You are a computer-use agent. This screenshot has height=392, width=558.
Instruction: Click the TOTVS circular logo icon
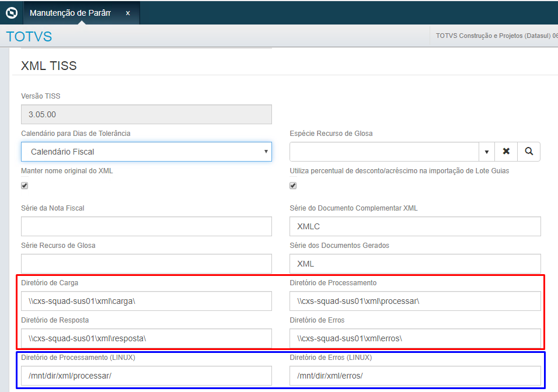12,13
